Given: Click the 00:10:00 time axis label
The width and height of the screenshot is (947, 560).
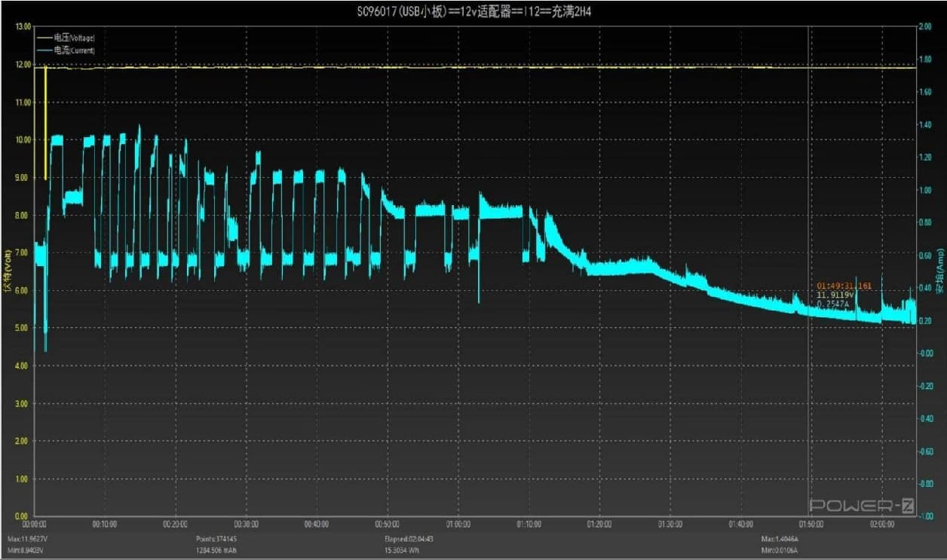Looking at the screenshot, I should (104, 524).
